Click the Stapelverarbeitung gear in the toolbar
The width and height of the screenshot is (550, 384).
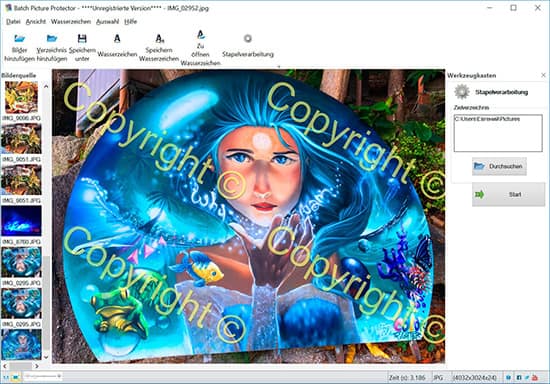(x=248, y=38)
